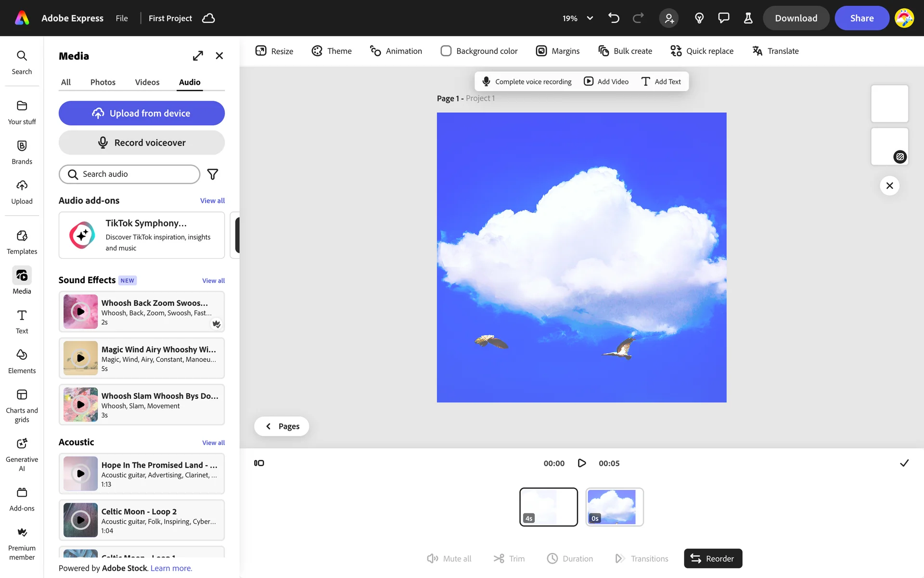The width and height of the screenshot is (924, 578).
Task: Open the zoom level dropdown
Action: 590,18
